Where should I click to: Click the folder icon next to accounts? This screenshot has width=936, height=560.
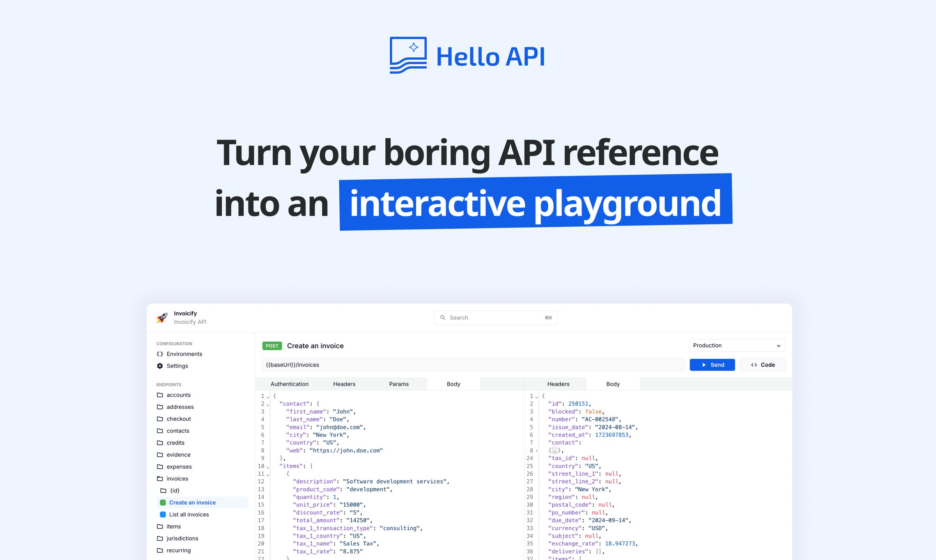(x=160, y=395)
